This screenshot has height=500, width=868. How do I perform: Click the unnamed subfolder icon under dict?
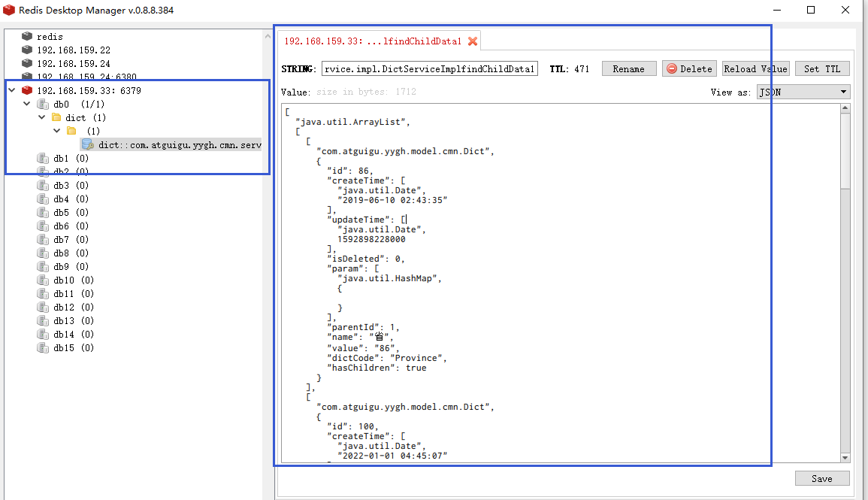71,132
